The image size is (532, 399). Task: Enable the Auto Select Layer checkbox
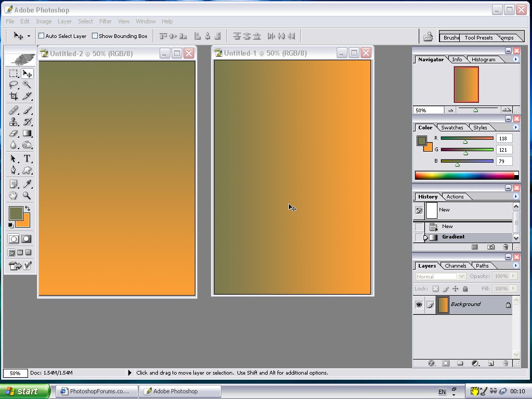pyautogui.click(x=41, y=36)
